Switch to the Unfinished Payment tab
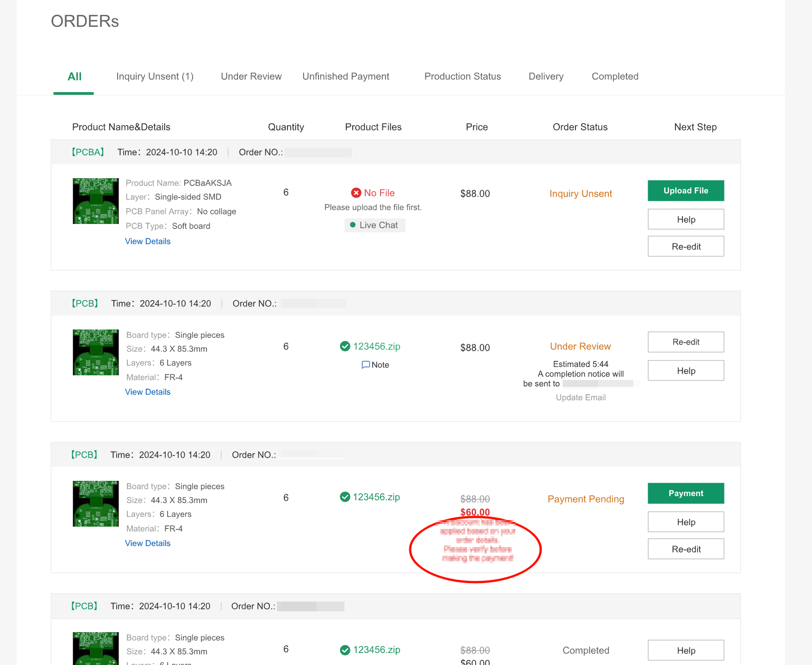 pos(345,76)
